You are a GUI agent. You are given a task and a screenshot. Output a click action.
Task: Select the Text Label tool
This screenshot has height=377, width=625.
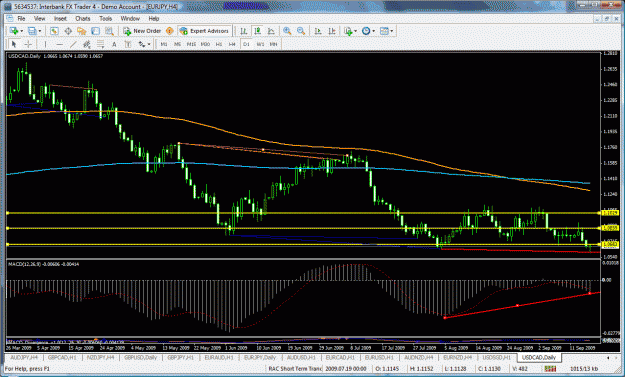pyautogui.click(x=128, y=44)
